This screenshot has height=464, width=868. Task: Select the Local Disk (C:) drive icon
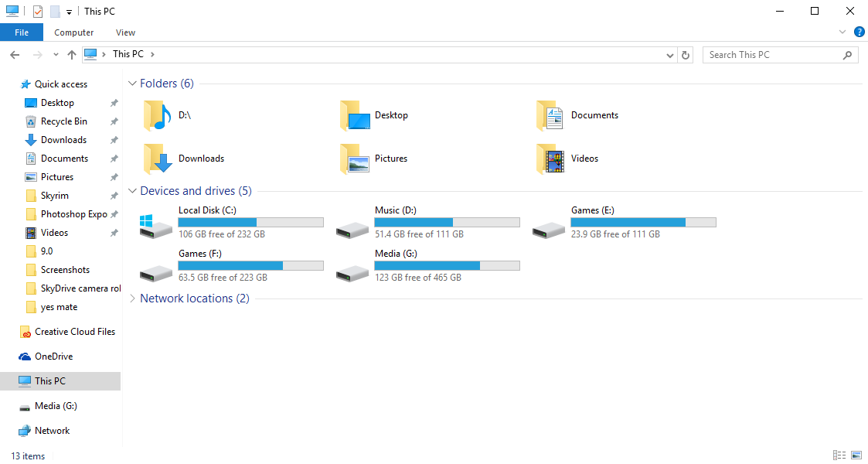click(155, 226)
